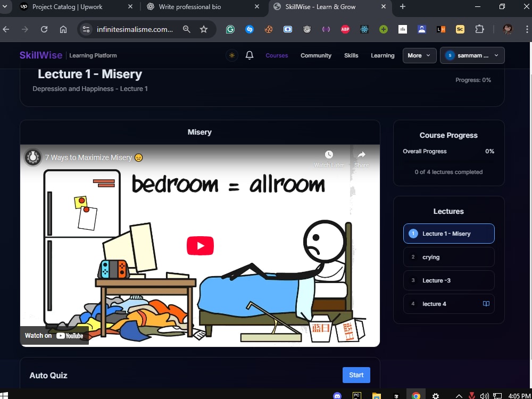Toggle the light/dark theme sun icon
Viewport: 532px width, 399px height.
(232, 55)
